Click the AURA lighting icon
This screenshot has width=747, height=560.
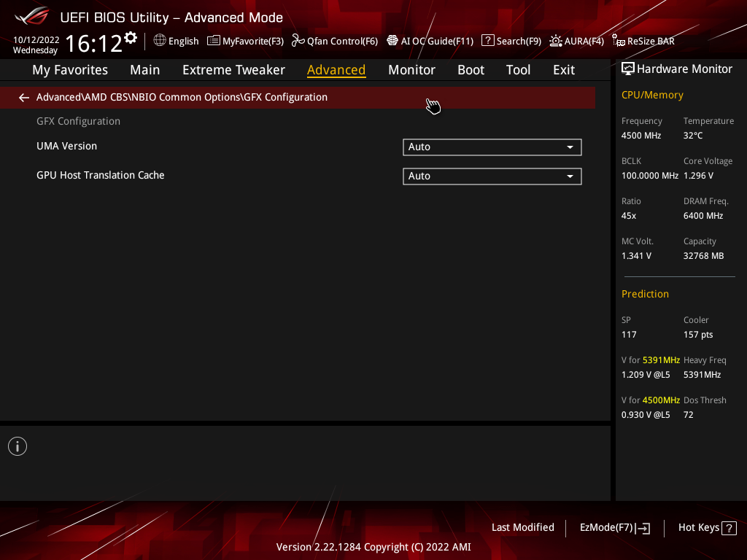[x=555, y=41]
